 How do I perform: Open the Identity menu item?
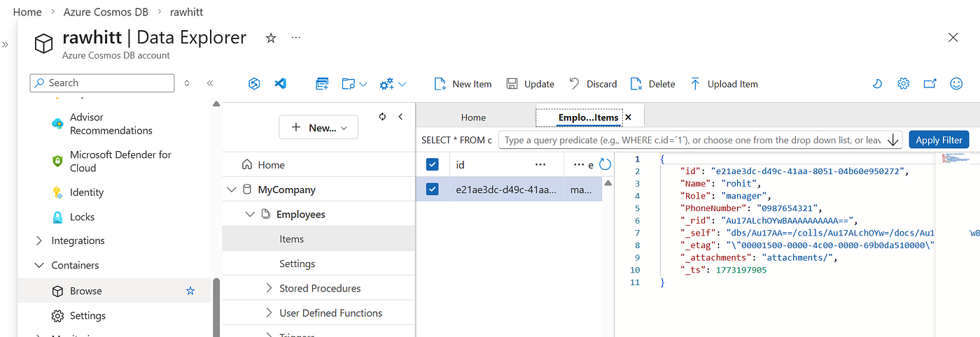coord(87,192)
